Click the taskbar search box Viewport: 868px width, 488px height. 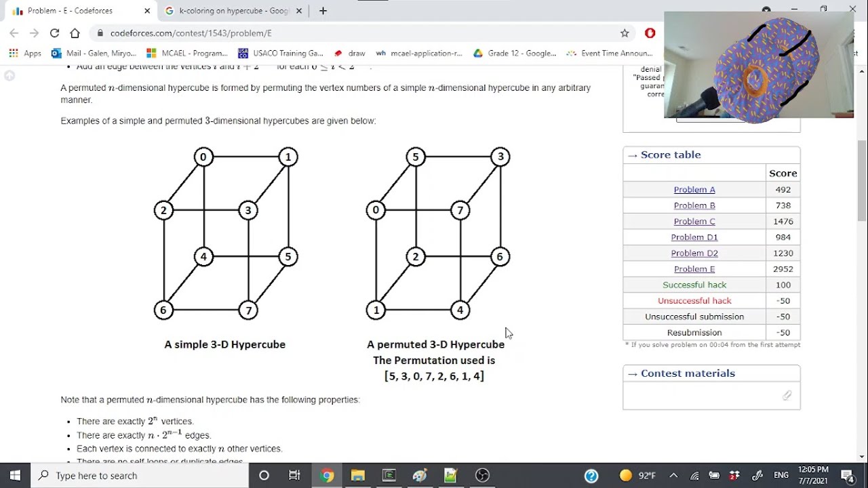click(139, 475)
